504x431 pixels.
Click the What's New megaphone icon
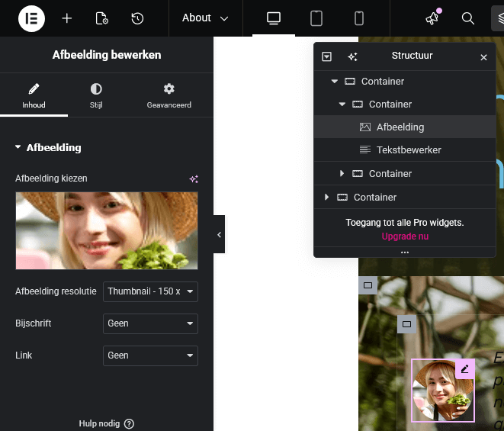click(x=432, y=18)
